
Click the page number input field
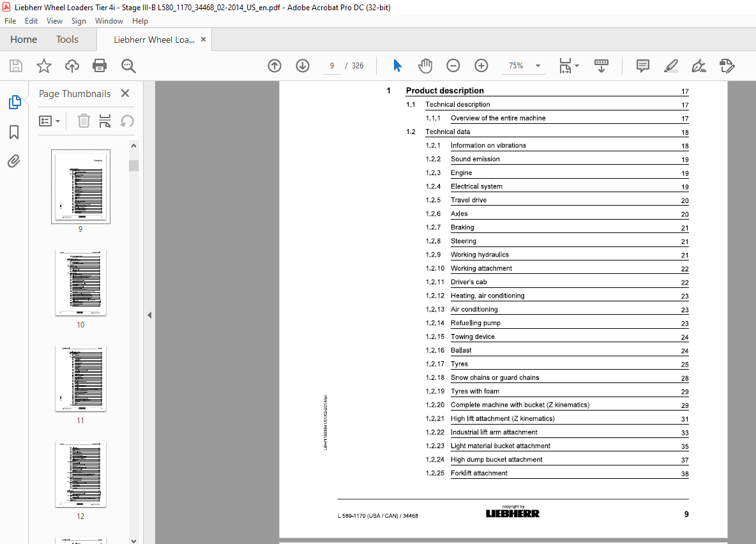[332, 66]
